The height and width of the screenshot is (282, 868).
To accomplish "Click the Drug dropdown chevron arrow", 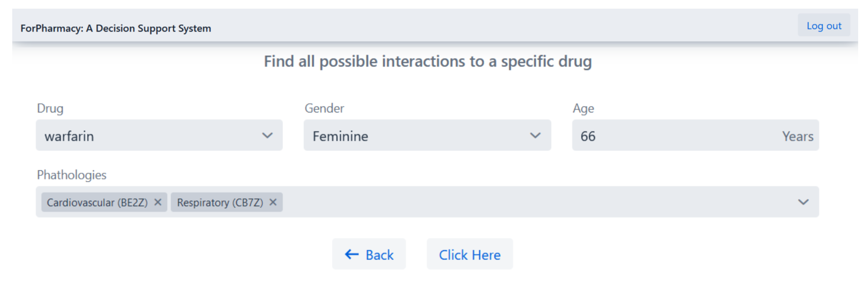I will coord(267,135).
